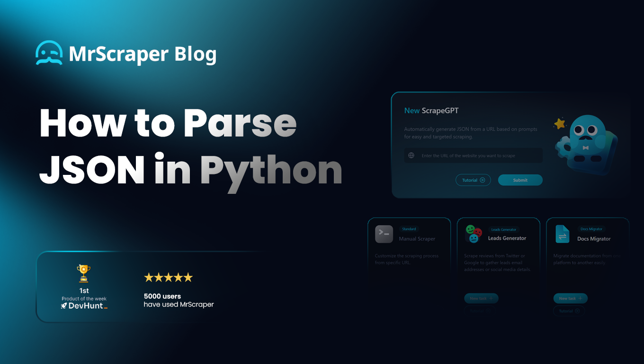Click New task on Docs Migrator
The width and height of the screenshot is (644, 364).
[570, 298]
